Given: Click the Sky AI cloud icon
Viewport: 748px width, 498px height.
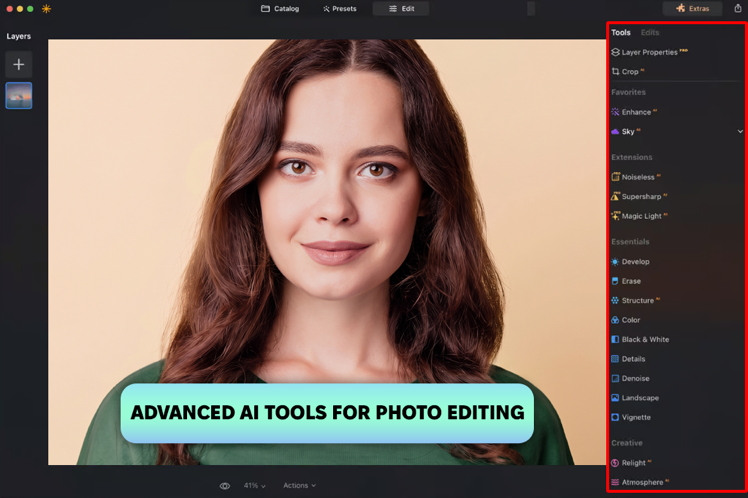Looking at the screenshot, I should coord(615,132).
